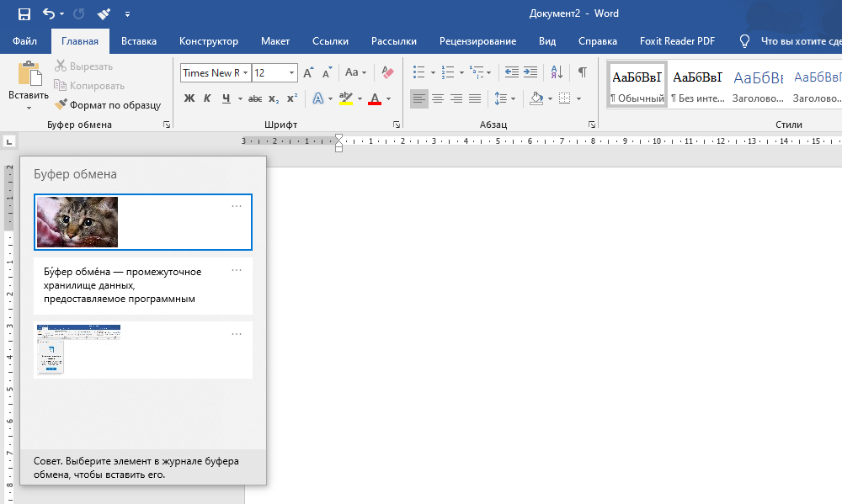Increase indent in the paragraph group
Viewport: 842px width, 504px height.
coord(530,72)
